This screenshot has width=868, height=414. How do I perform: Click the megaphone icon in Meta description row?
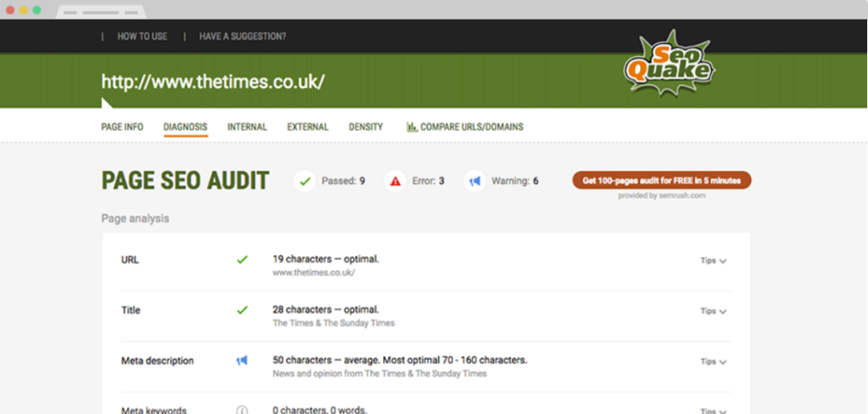coord(242,361)
